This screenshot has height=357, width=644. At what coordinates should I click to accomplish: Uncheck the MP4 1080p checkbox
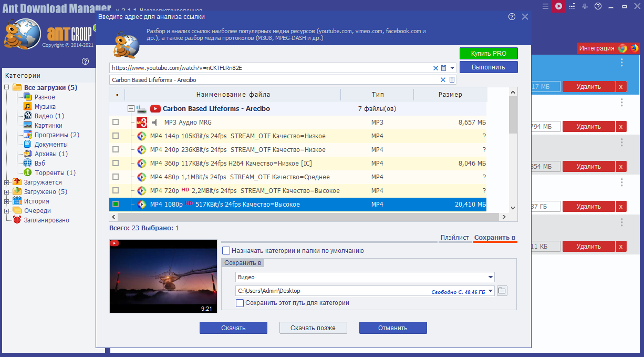[x=116, y=204]
